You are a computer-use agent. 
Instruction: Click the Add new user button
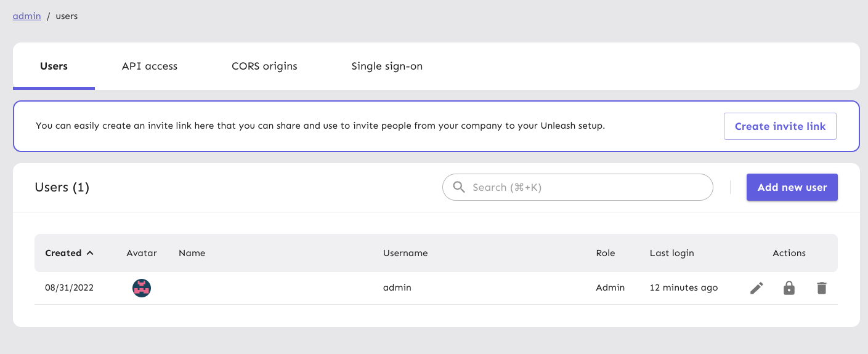coord(792,187)
